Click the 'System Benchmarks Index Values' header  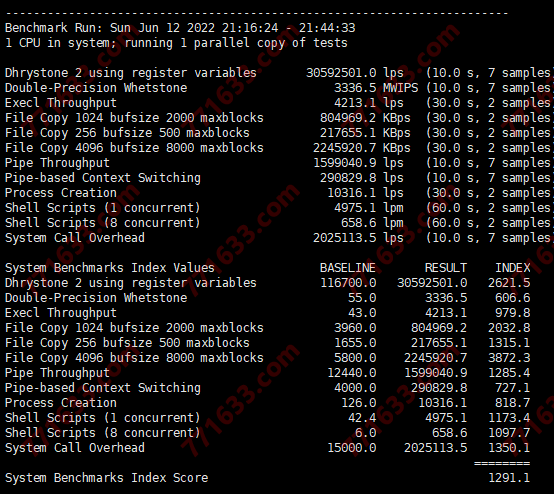pyautogui.click(x=110, y=268)
